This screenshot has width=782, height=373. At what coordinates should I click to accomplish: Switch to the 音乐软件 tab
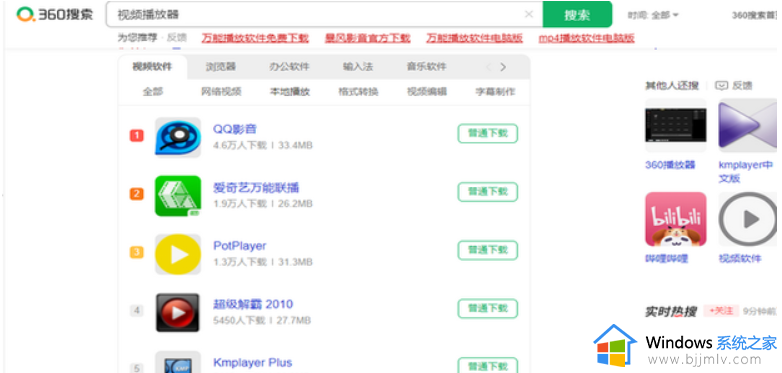coord(426,67)
